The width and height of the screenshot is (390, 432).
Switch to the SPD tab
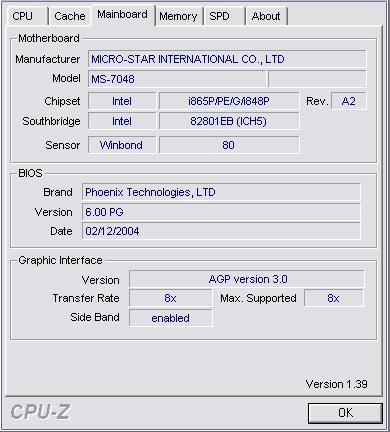[x=224, y=16]
